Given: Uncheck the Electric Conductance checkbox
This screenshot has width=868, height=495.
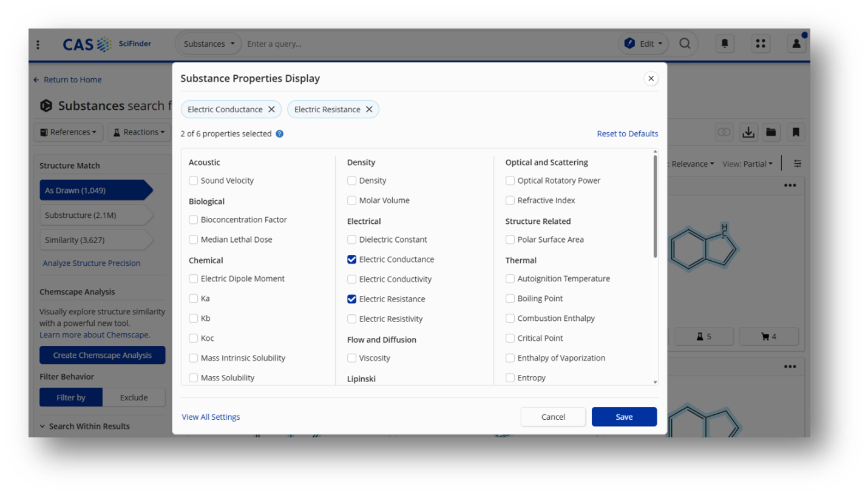Looking at the screenshot, I should (x=351, y=259).
